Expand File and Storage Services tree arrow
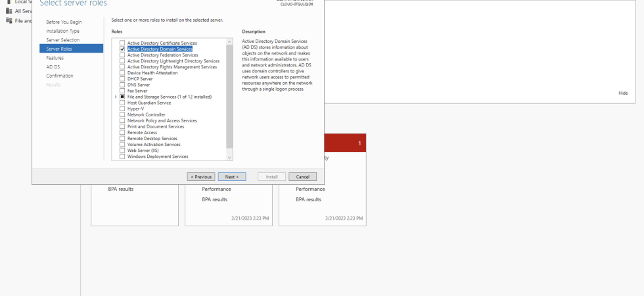644x296 pixels. tap(116, 97)
